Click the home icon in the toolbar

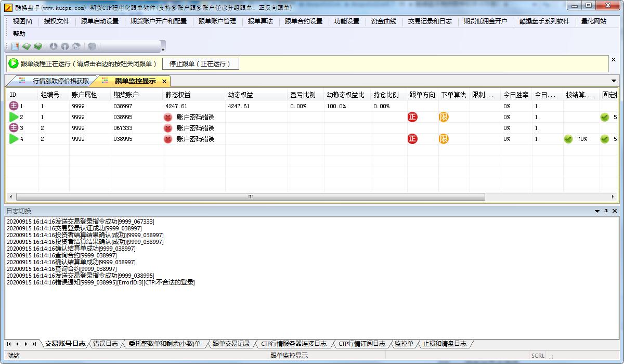[x=76, y=46]
